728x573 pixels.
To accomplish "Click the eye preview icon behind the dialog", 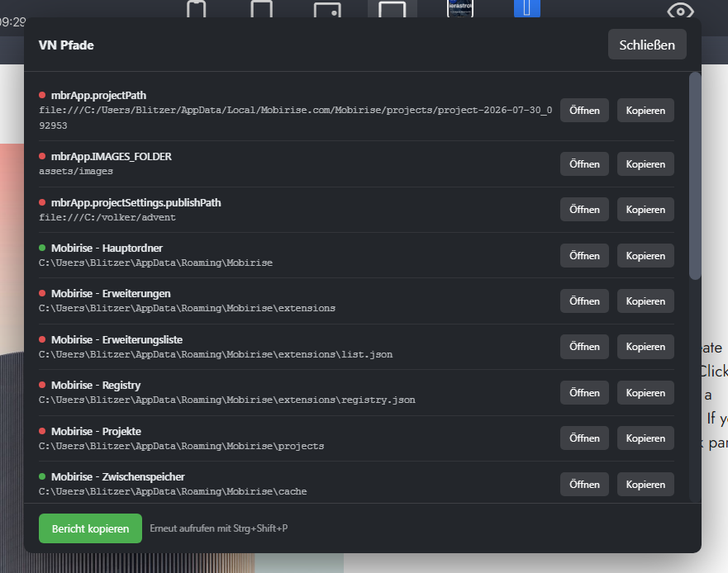I will 680,10.
